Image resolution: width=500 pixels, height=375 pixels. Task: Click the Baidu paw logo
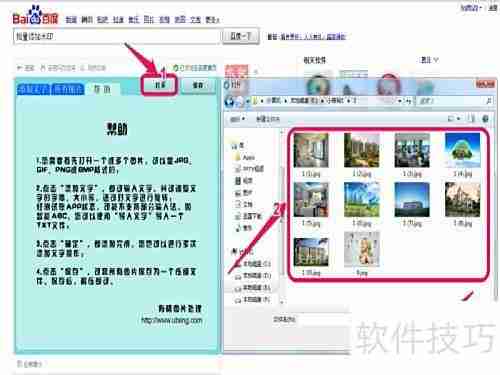point(35,15)
